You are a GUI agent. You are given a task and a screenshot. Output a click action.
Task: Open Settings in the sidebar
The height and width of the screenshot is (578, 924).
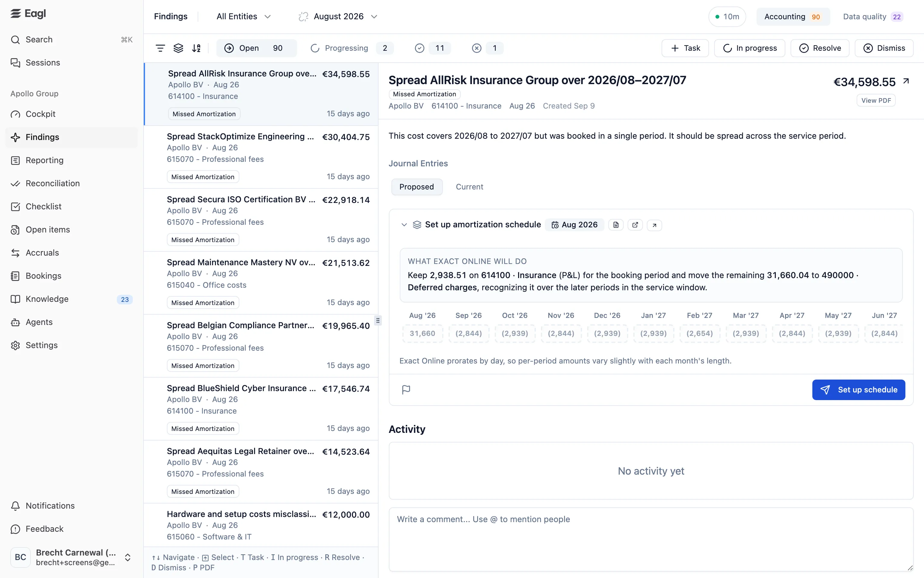coord(72,345)
